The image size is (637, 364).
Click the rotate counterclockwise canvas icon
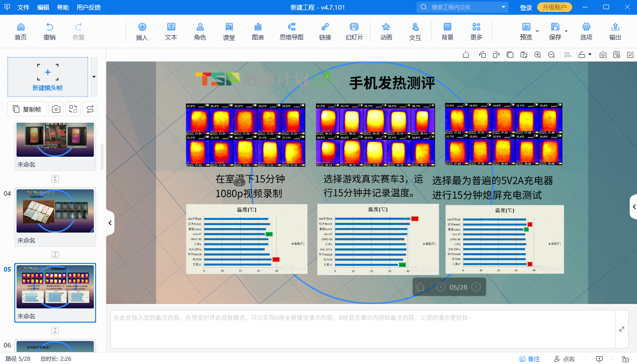(482, 55)
